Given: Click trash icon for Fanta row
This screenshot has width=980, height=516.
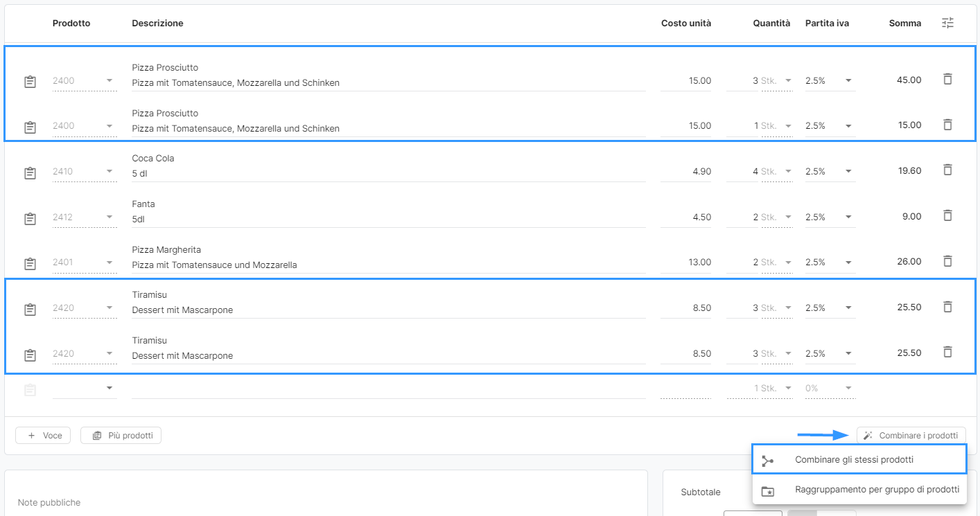Looking at the screenshot, I should pyautogui.click(x=947, y=215).
